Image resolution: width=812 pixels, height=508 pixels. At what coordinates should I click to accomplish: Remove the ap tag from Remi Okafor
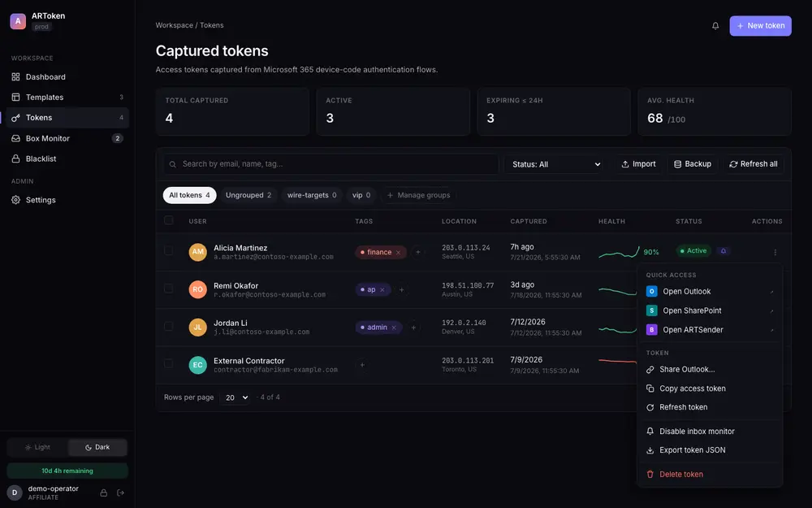coord(382,290)
